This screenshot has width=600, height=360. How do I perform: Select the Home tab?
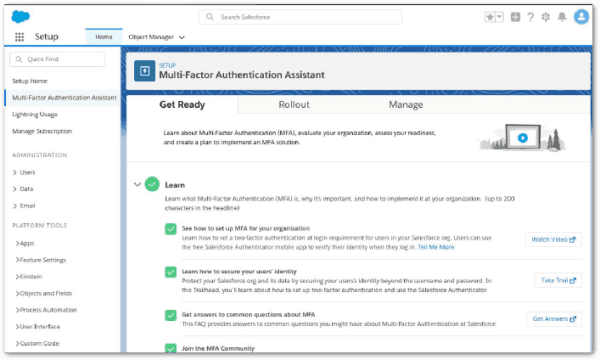point(104,37)
